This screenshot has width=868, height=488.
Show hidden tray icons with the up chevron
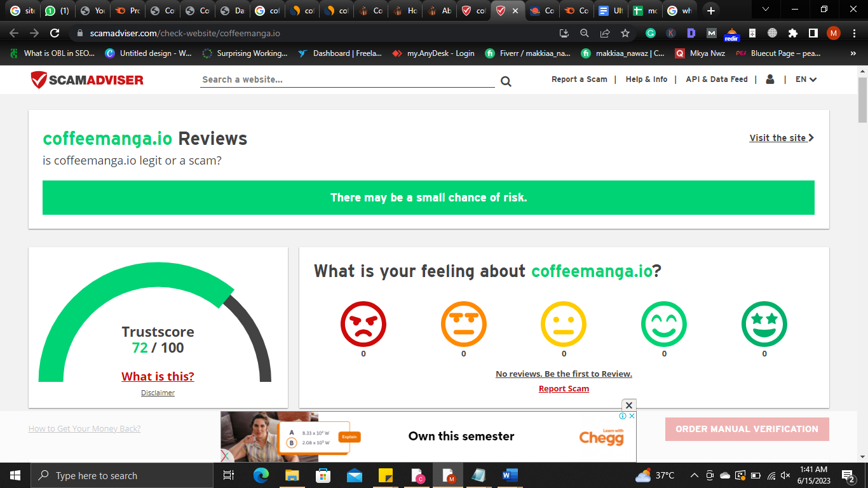click(694, 475)
